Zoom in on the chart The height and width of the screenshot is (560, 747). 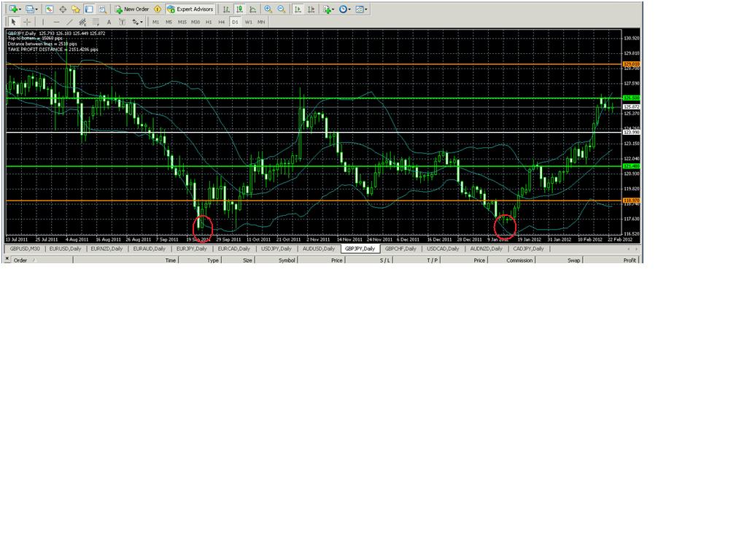tap(268, 9)
